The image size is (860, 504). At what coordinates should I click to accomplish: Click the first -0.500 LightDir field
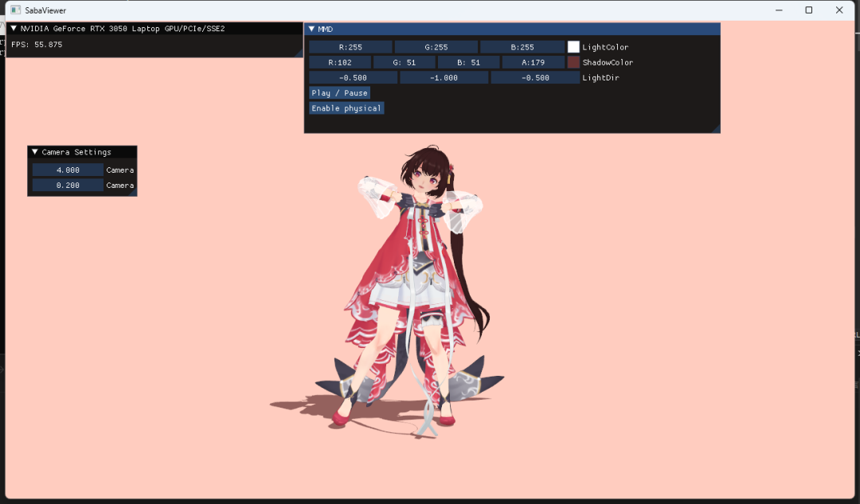[x=351, y=77]
